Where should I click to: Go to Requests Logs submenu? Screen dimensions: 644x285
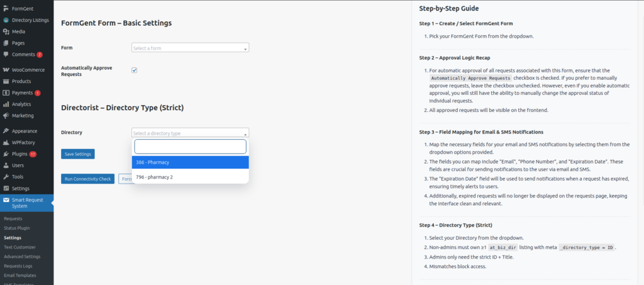pos(18,266)
